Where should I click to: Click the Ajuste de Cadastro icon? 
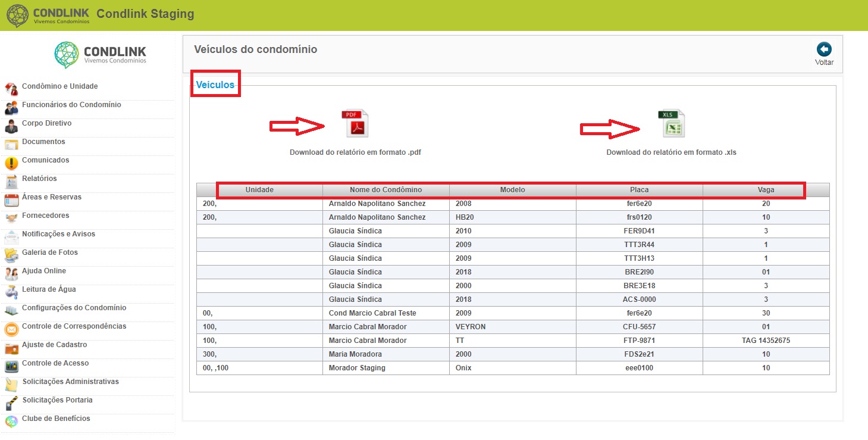point(11,348)
